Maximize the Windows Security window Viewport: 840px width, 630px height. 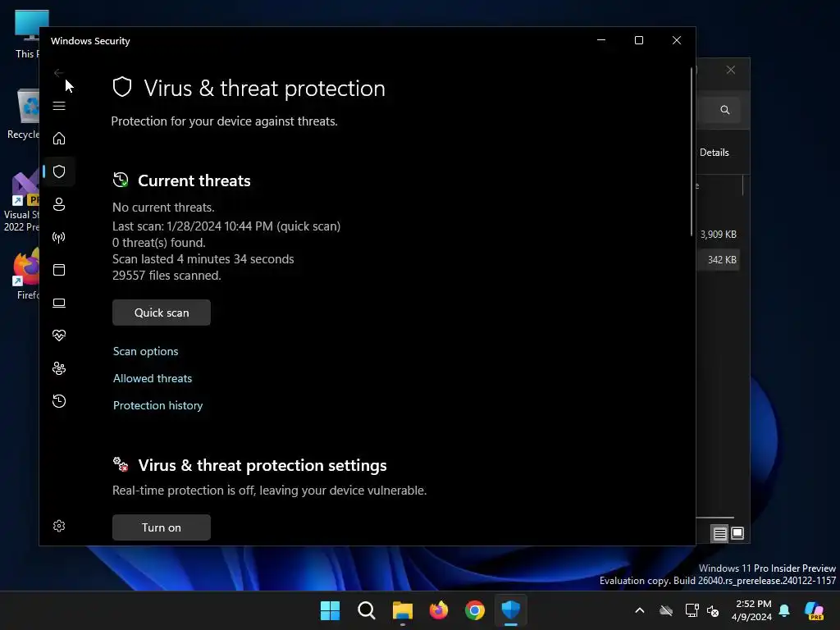tap(639, 41)
